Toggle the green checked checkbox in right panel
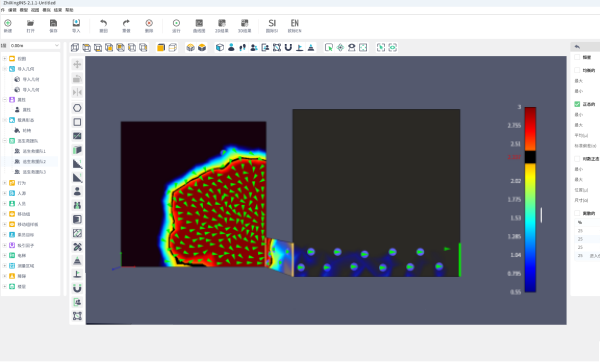600x362 pixels. [x=577, y=104]
